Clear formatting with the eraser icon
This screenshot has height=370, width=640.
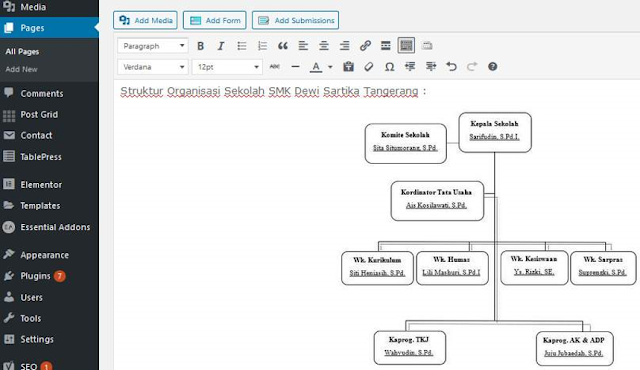point(369,66)
